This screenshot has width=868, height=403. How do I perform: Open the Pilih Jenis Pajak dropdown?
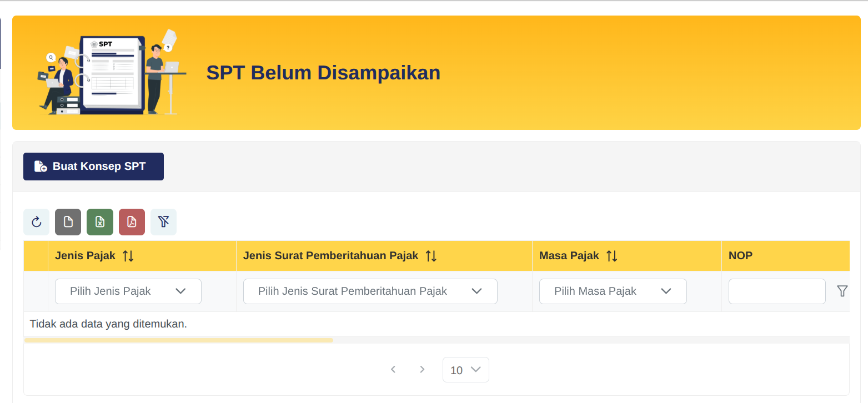tap(128, 291)
